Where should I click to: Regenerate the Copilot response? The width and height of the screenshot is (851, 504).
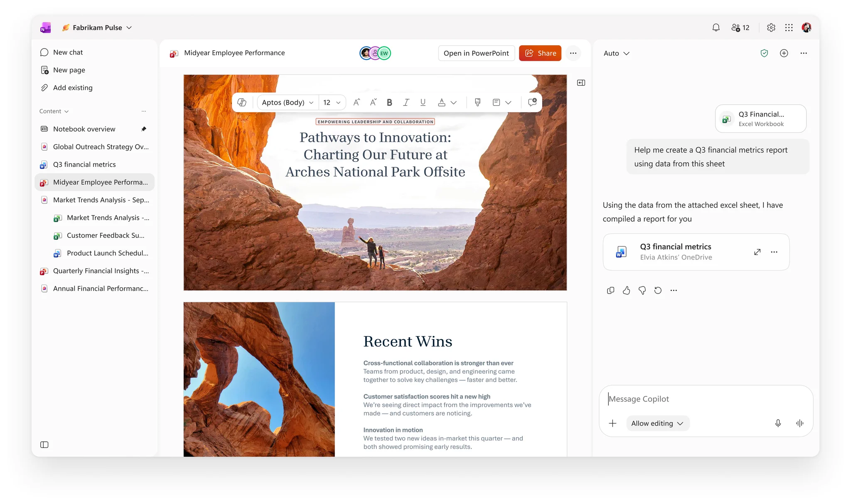coord(658,290)
